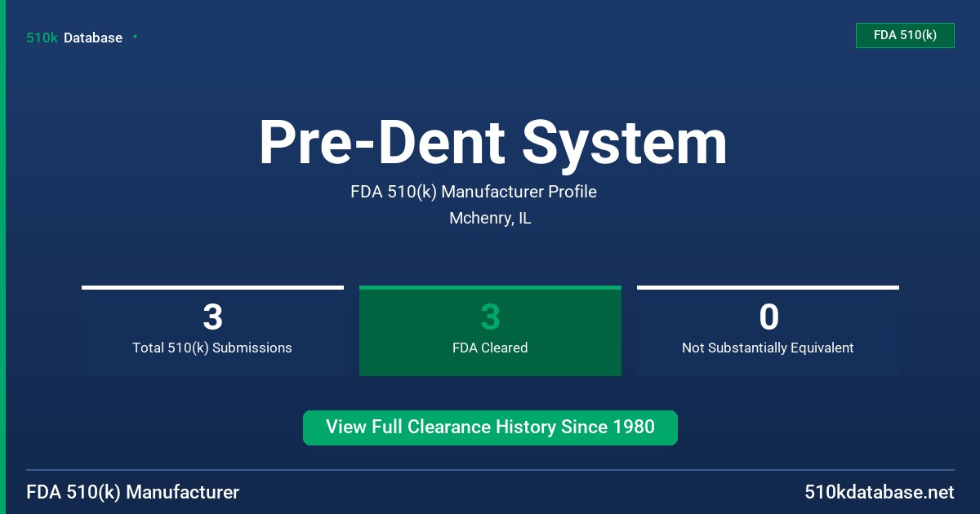980x514 pixels.
Task: Click the FDA 510(k) badge
Action: tap(905, 35)
